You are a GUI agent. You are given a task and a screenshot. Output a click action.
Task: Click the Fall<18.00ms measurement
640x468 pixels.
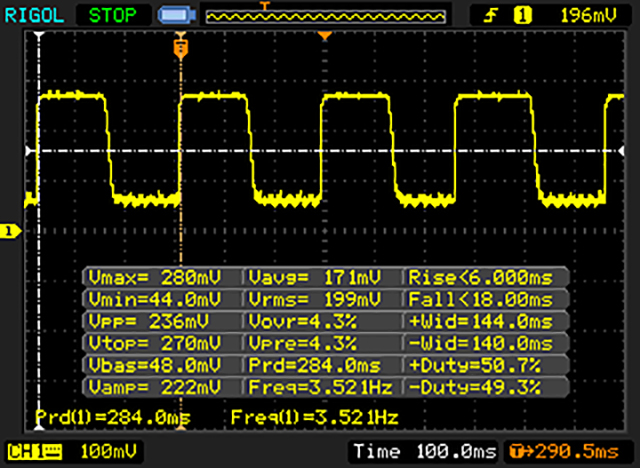481,300
